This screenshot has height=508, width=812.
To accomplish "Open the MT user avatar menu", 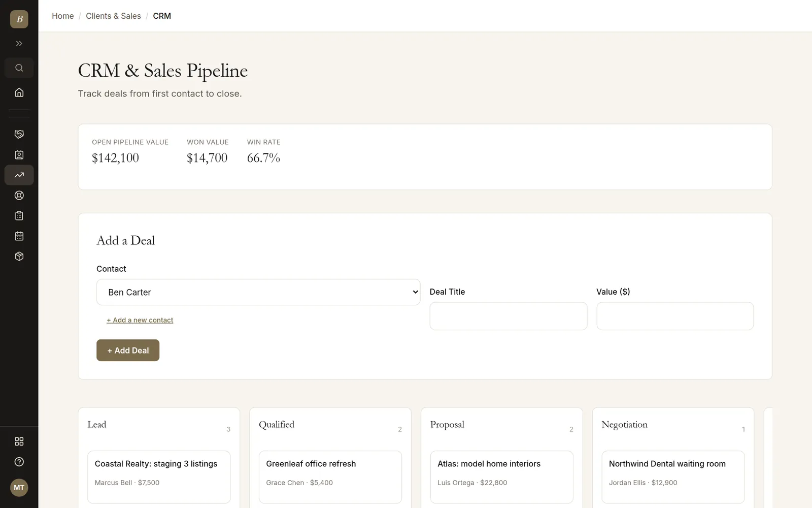I will (19, 488).
